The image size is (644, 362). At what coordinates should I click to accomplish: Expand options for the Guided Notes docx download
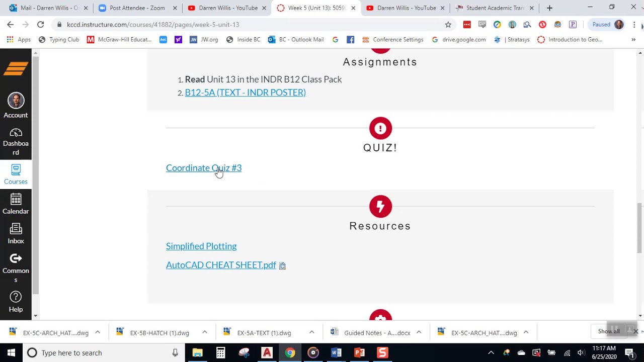coord(419,332)
